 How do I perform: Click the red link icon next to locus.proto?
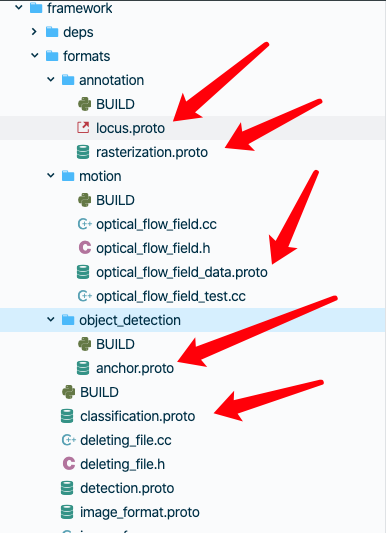coord(83,128)
